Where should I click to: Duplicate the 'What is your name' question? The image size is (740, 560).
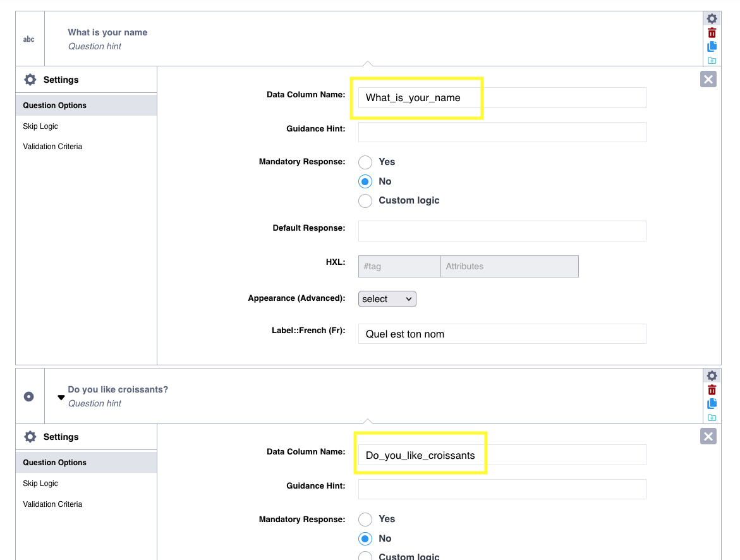[x=712, y=47]
